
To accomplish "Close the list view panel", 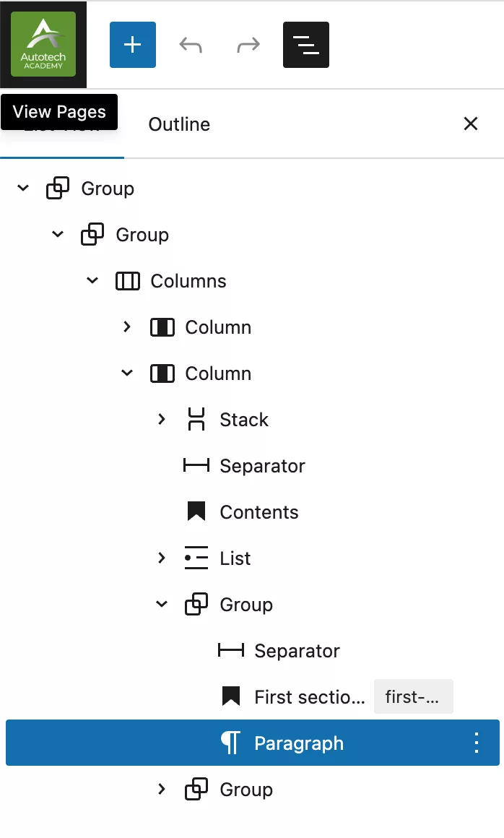I will (x=470, y=124).
